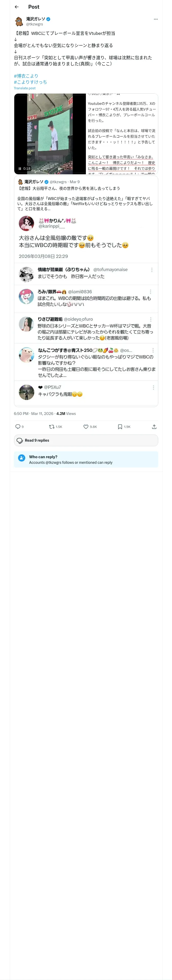Open the #こよりすけっち hashtag

pyautogui.click(x=31, y=82)
